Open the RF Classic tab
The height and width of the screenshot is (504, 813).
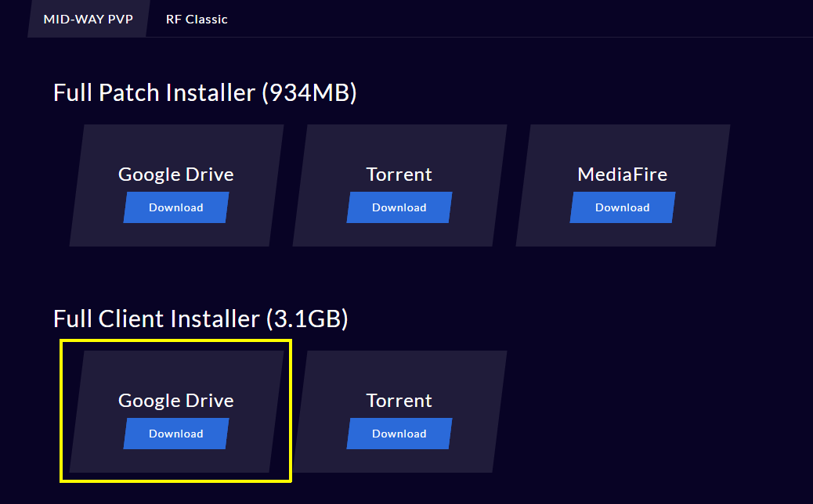point(197,19)
